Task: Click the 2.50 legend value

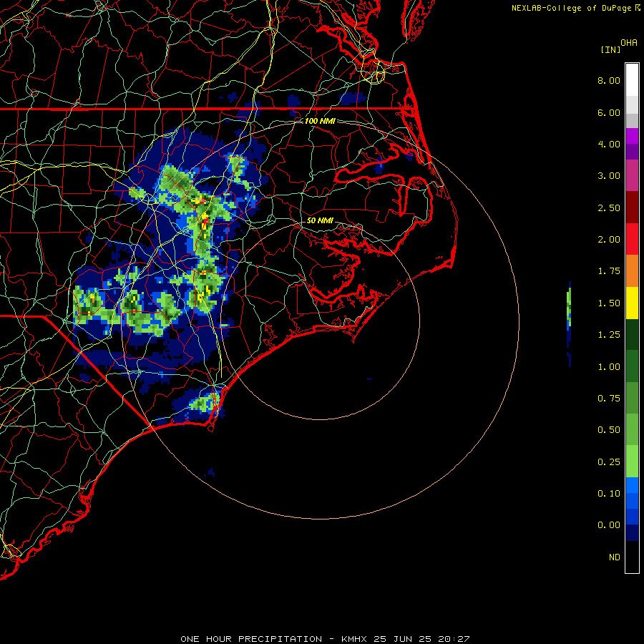Action: [609, 208]
